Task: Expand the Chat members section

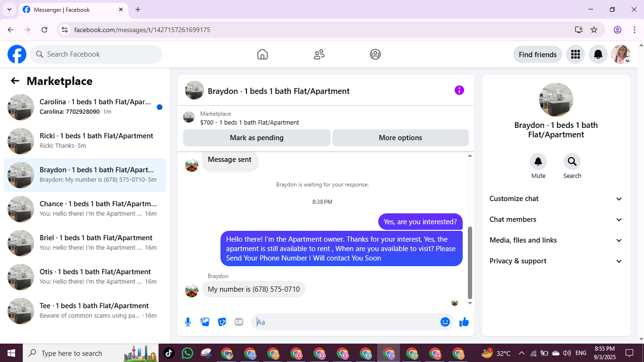Action: click(x=556, y=219)
